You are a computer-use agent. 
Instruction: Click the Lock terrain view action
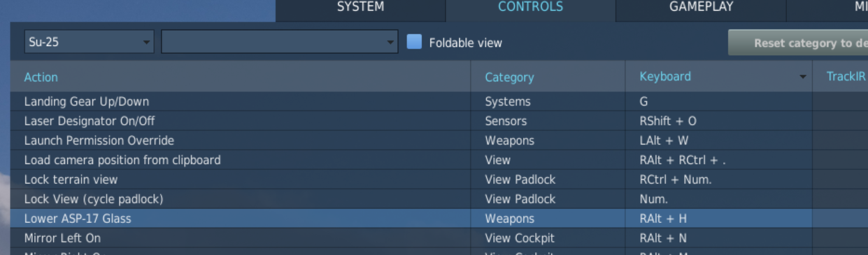click(71, 180)
